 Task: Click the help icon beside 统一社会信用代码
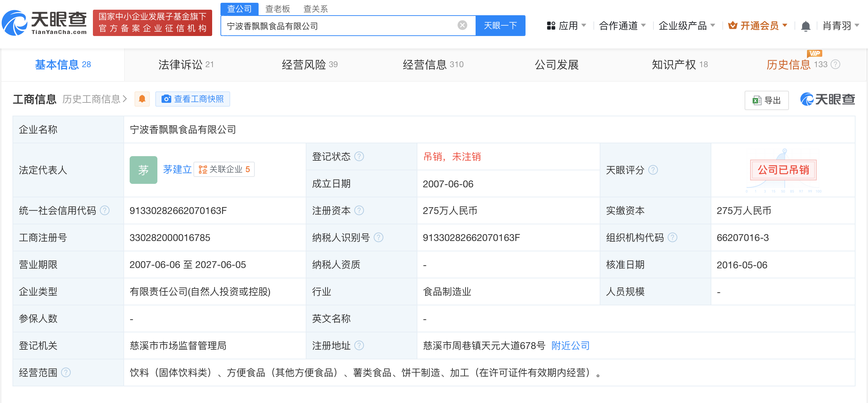105,211
